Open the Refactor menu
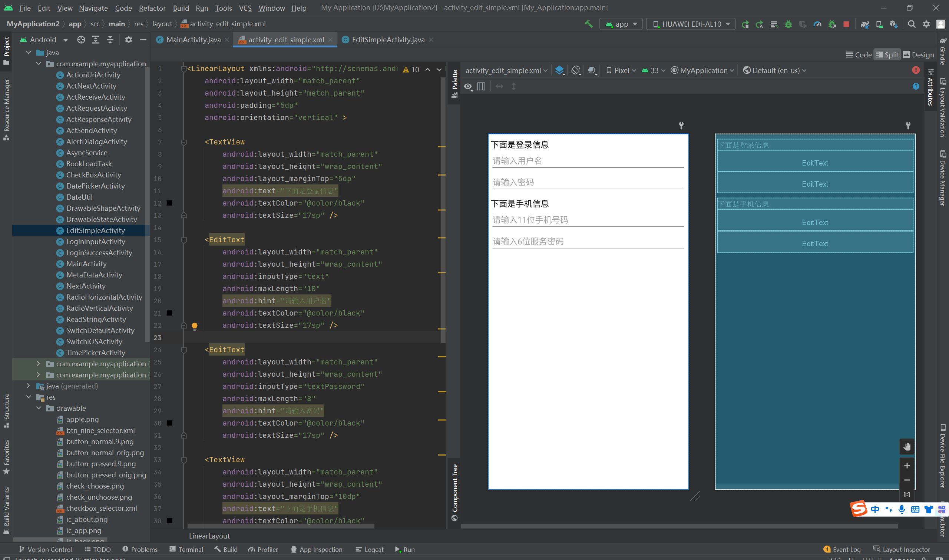The image size is (949, 560). point(152,8)
